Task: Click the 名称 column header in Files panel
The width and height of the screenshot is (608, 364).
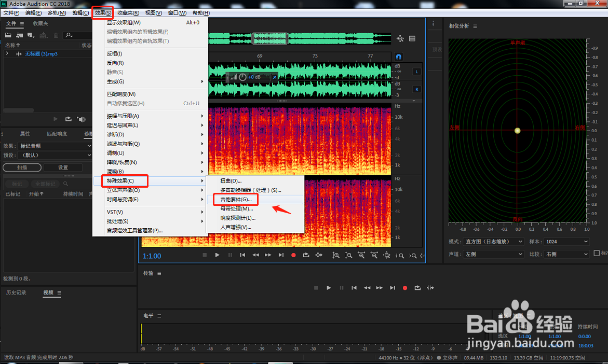Action: pos(12,45)
